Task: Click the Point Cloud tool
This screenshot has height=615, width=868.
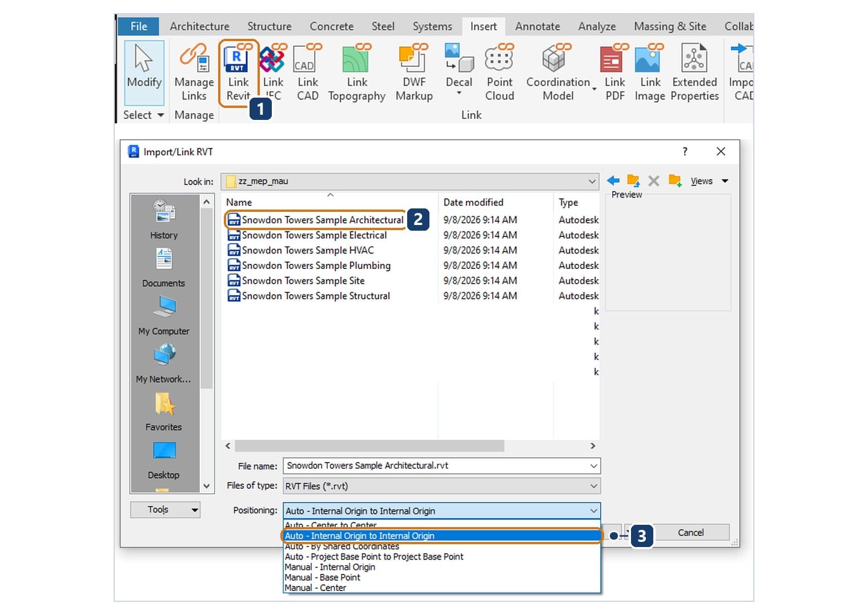Action: coord(500,73)
